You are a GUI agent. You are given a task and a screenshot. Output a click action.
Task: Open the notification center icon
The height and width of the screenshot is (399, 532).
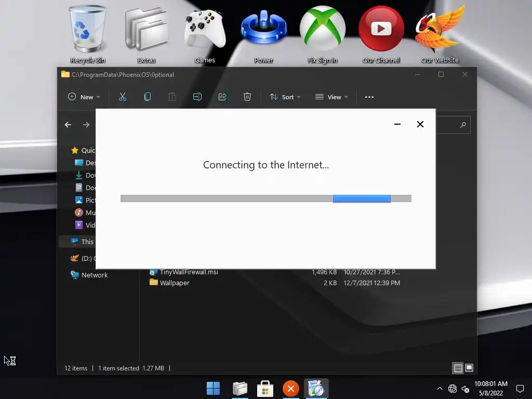520,389
